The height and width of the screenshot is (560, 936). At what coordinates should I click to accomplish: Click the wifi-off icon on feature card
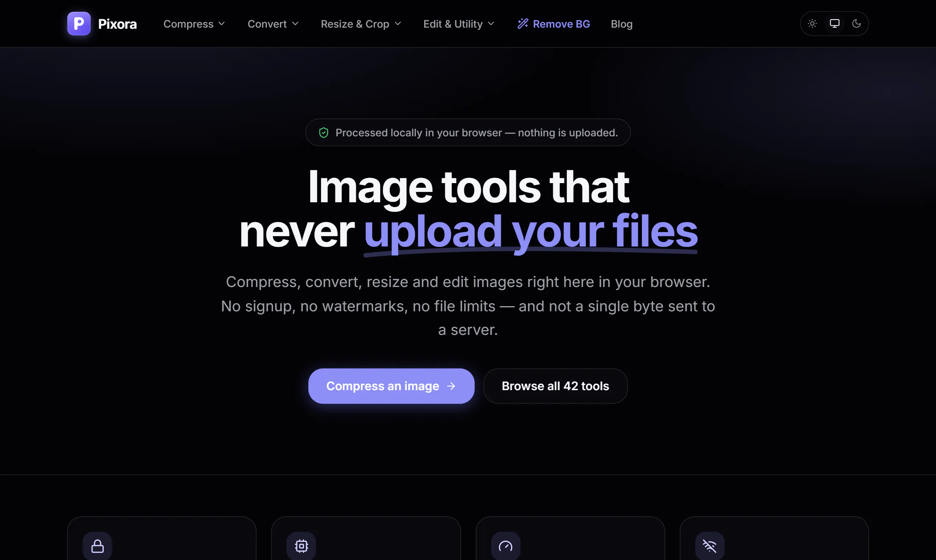(x=709, y=546)
